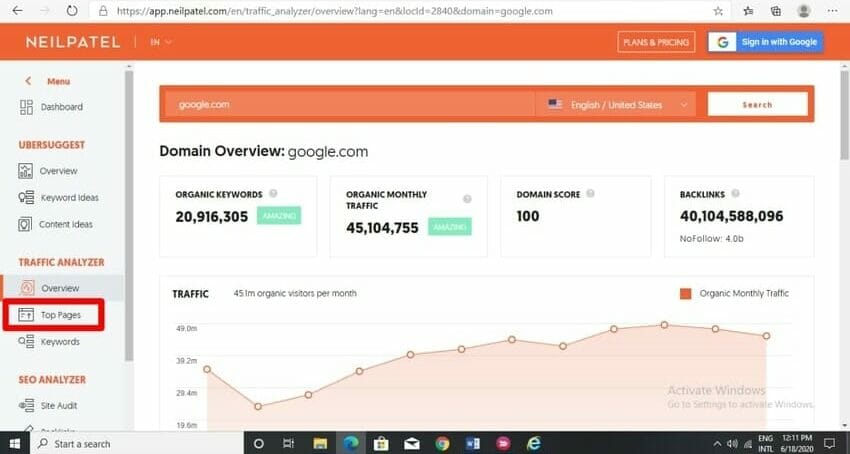
Task: Open the Windows Start menu
Action: [x=15, y=444]
